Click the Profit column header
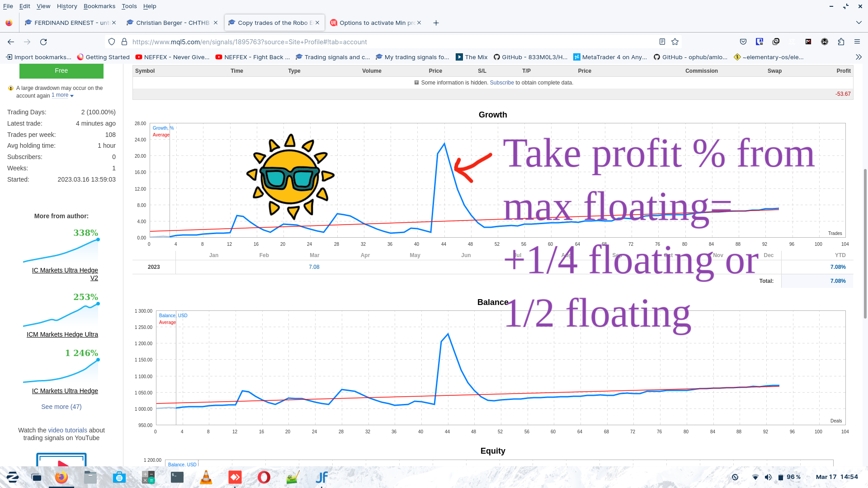 [843, 71]
